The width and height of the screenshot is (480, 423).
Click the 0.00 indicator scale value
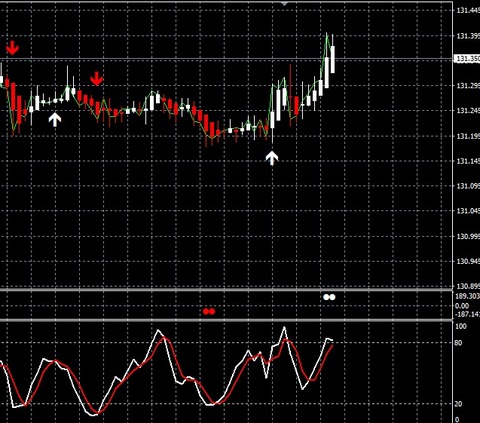[462, 306]
